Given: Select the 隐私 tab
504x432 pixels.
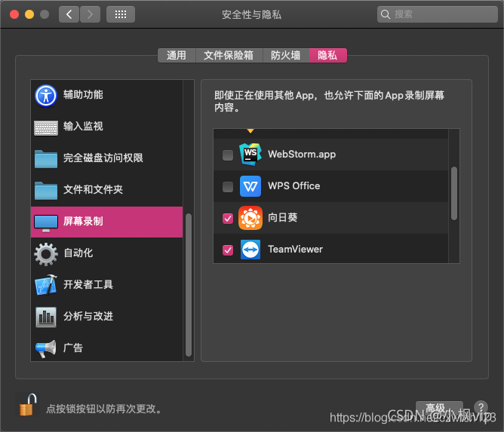Looking at the screenshot, I should coord(328,55).
